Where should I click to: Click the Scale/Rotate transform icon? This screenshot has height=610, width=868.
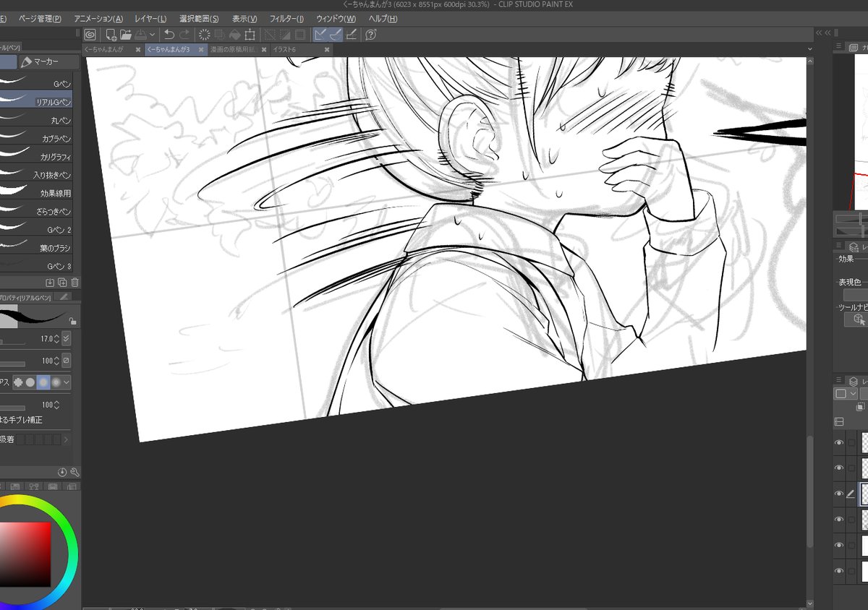click(x=250, y=34)
